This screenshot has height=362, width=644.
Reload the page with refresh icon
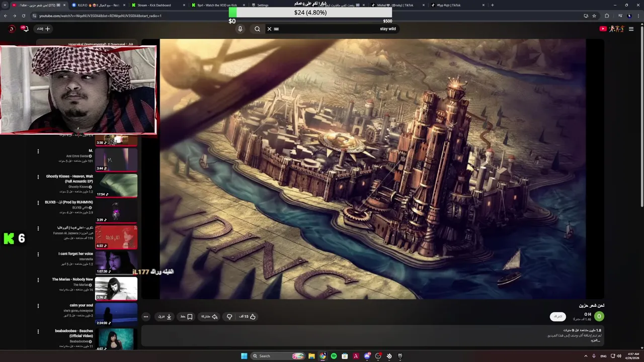click(23, 16)
